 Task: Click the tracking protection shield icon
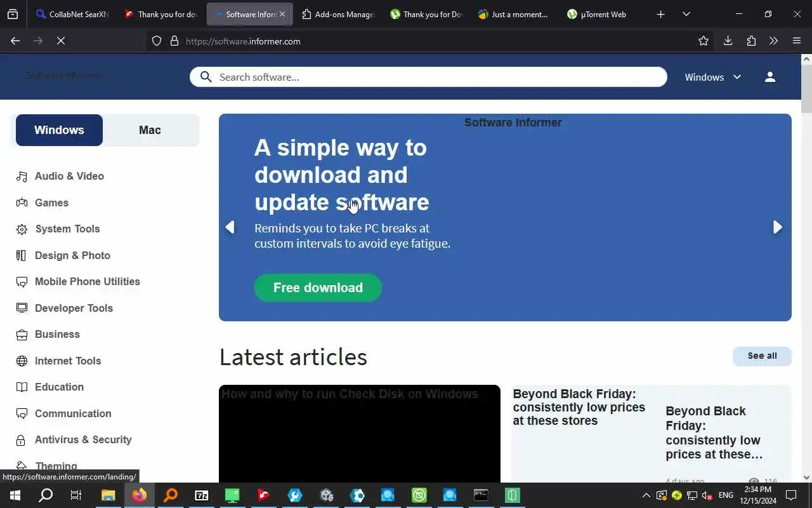(157, 41)
